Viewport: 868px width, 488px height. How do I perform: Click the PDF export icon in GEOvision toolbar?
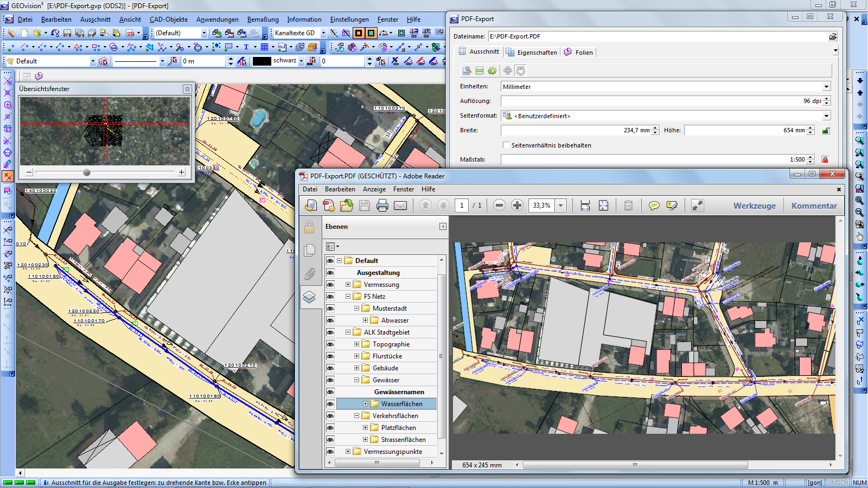tap(130, 33)
